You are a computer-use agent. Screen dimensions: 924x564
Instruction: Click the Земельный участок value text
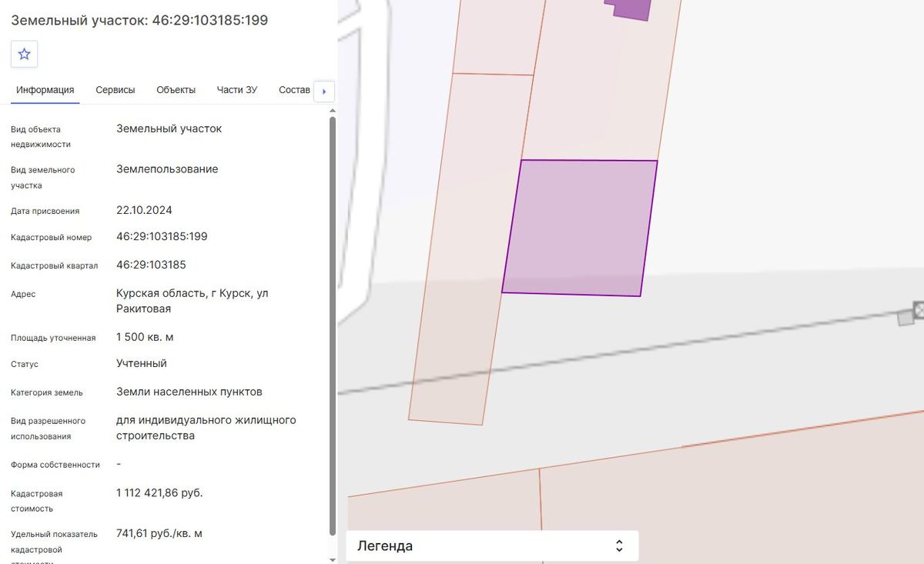[x=169, y=128]
